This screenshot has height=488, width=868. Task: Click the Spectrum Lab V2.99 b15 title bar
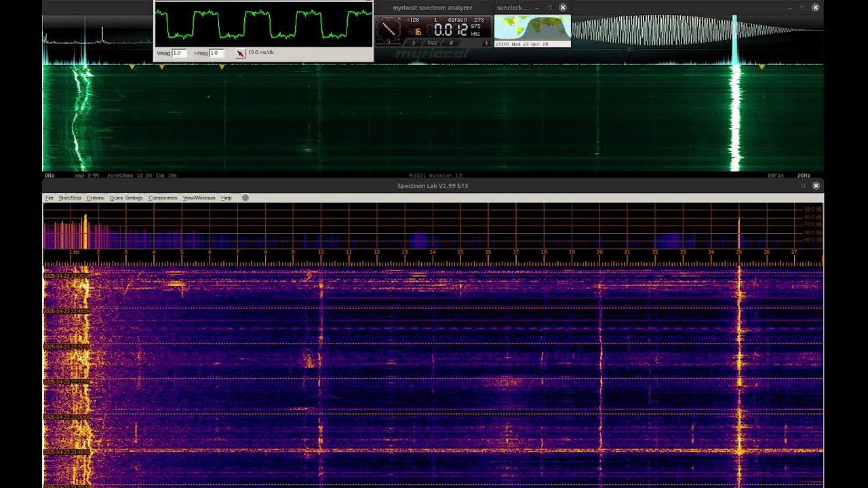click(433, 186)
